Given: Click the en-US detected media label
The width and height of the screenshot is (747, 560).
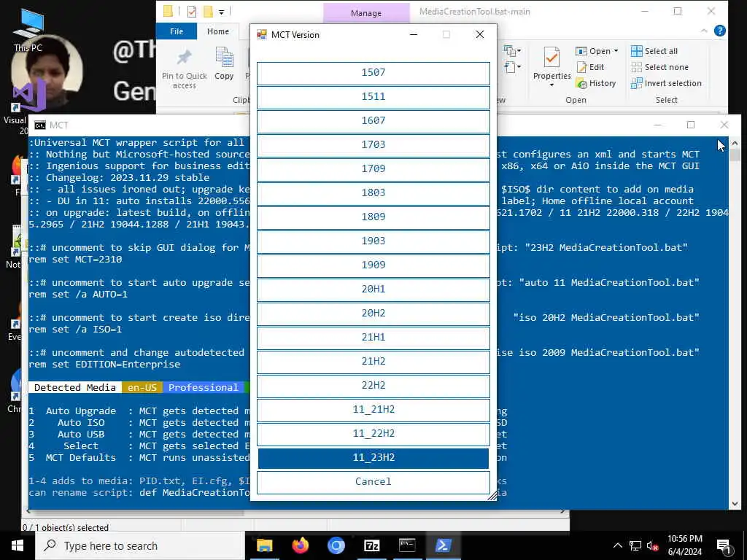Looking at the screenshot, I should tap(142, 388).
